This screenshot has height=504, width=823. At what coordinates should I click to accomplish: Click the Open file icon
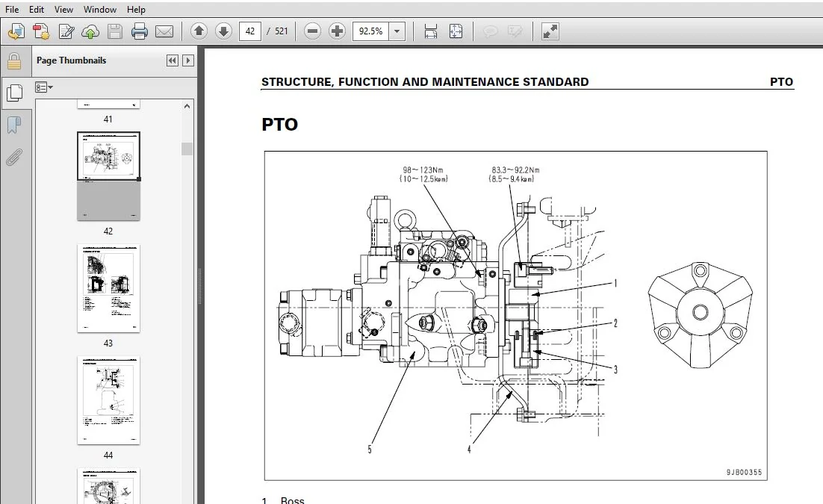coord(16,31)
